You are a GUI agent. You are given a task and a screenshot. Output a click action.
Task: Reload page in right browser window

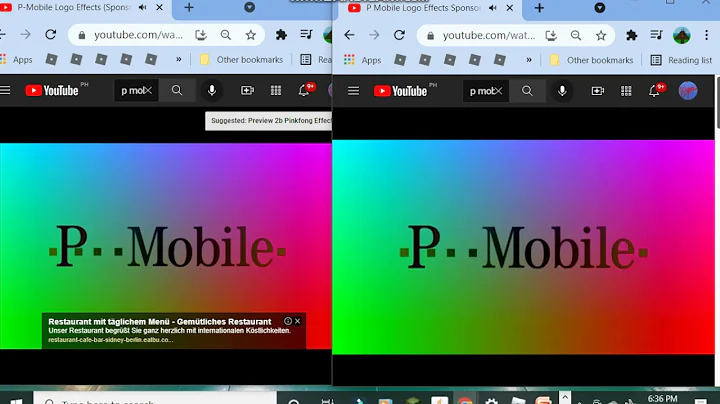point(399,35)
